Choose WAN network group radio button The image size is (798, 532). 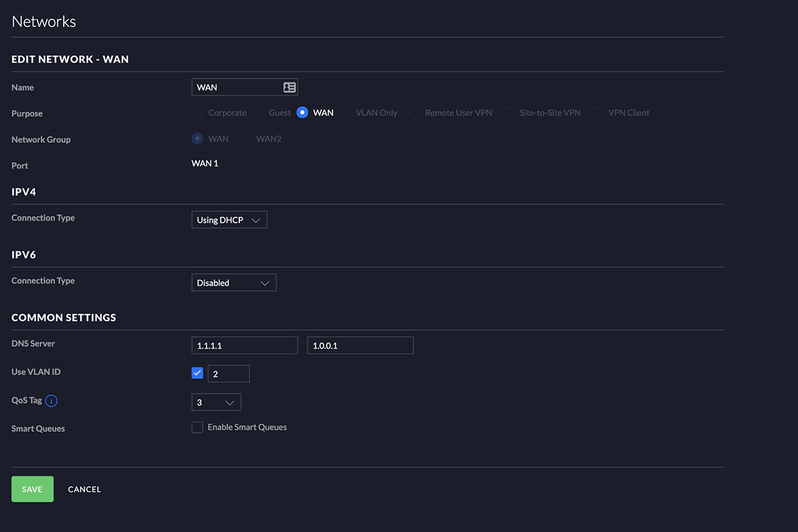[198, 138]
